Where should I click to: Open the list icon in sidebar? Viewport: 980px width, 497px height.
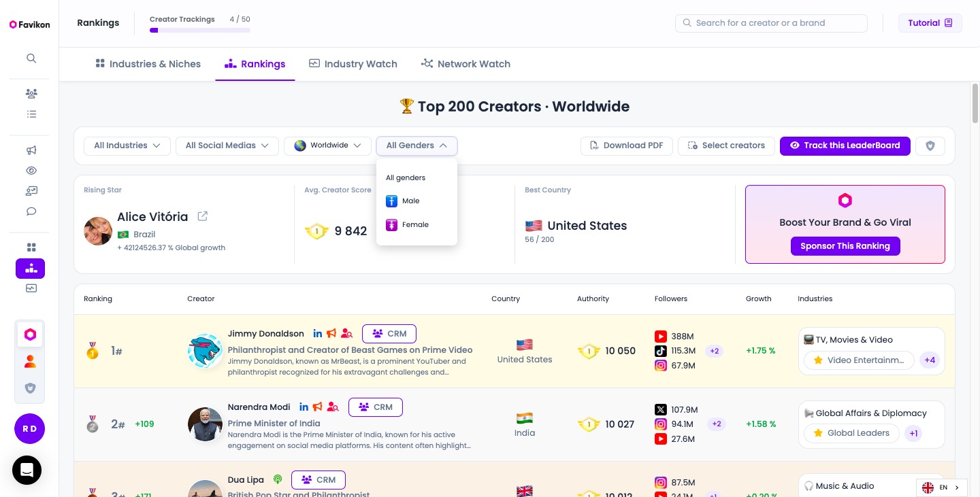coord(31,114)
